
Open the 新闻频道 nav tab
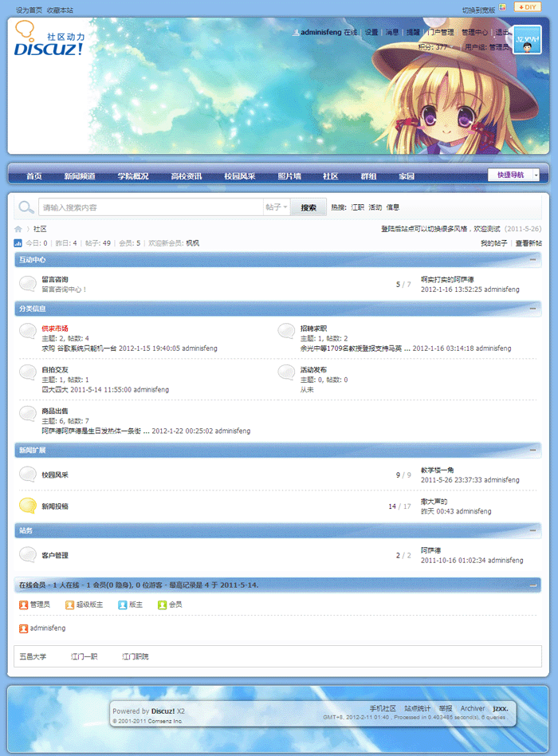80,176
